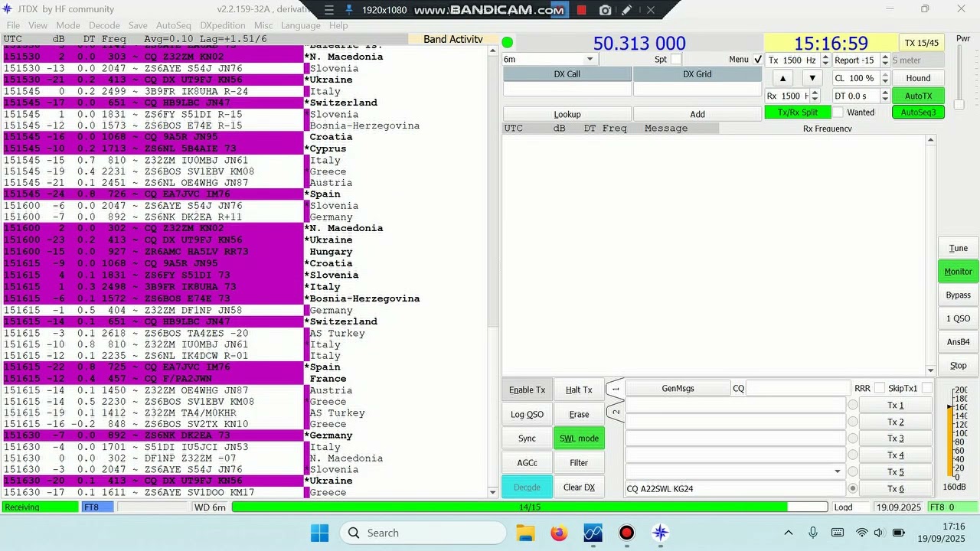
Task: Open the File menu
Action: [x=13, y=25]
